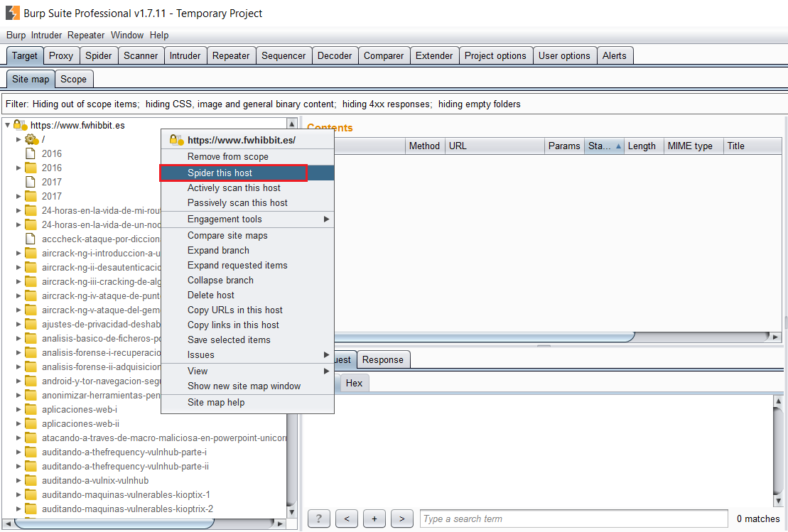Click the plus button beside search bar
Viewport: 788px width, 532px height.
(x=374, y=519)
